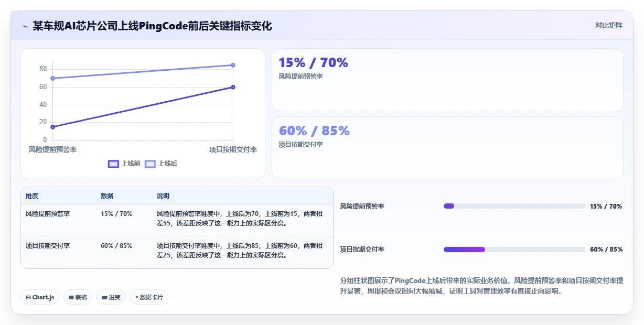Click the 上线前 data point at 风险提前预警率
The height and width of the screenshot is (325, 644).
click(53, 127)
